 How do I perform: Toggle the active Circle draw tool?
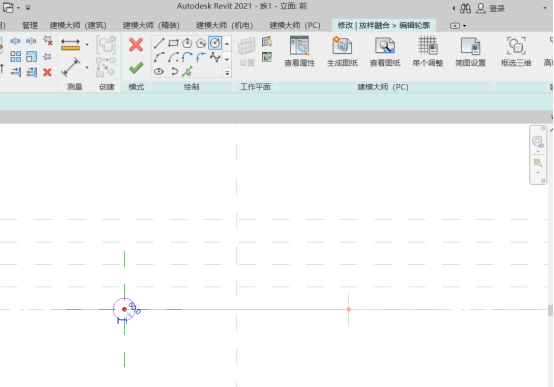coord(215,43)
